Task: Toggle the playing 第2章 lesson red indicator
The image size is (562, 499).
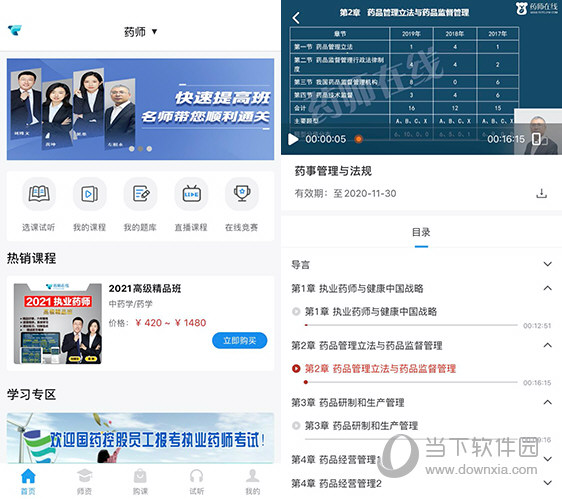Action: click(x=296, y=369)
